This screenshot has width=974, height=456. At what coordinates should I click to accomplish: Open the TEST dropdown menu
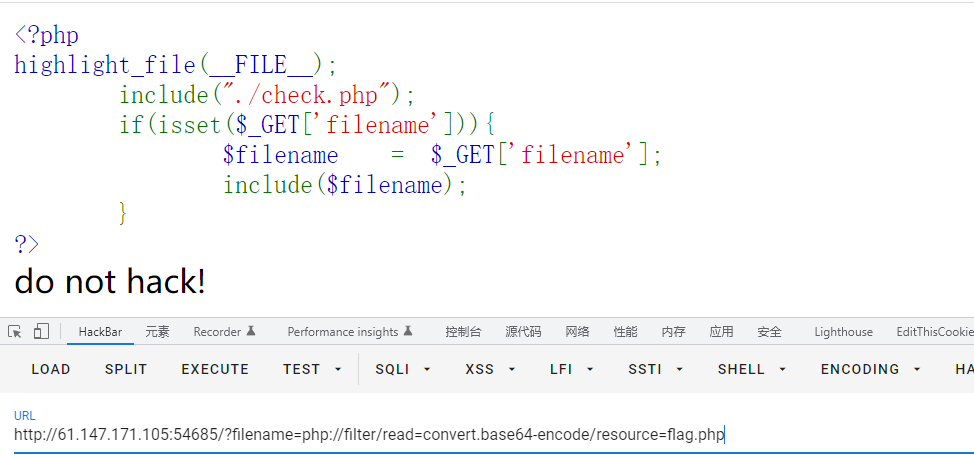point(312,369)
